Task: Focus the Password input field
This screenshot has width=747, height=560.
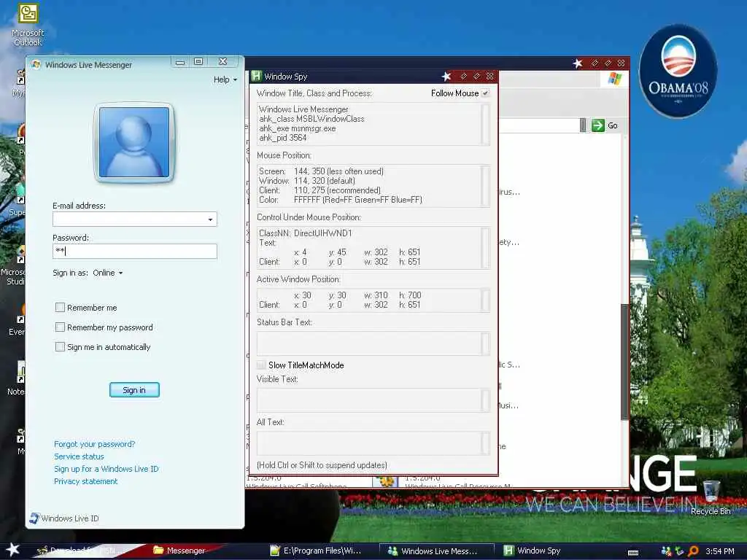Action: (135, 251)
